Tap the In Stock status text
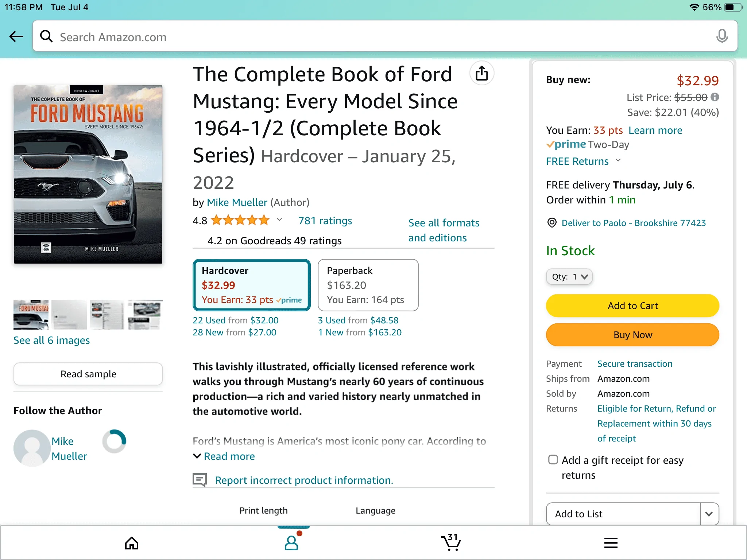The width and height of the screenshot is (747, 560). [570, 250]
